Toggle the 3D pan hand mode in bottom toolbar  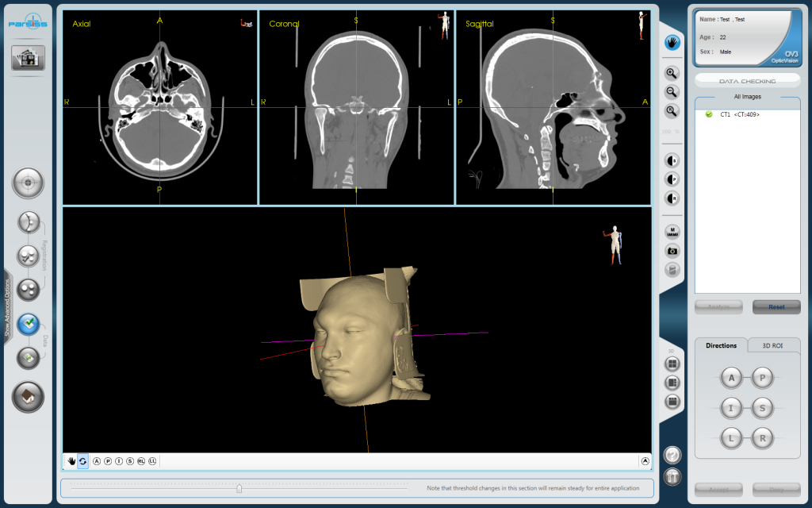pos(71,461)
